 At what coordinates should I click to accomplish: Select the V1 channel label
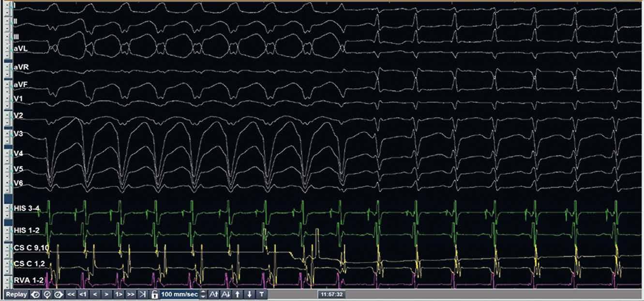click(17, 99)
